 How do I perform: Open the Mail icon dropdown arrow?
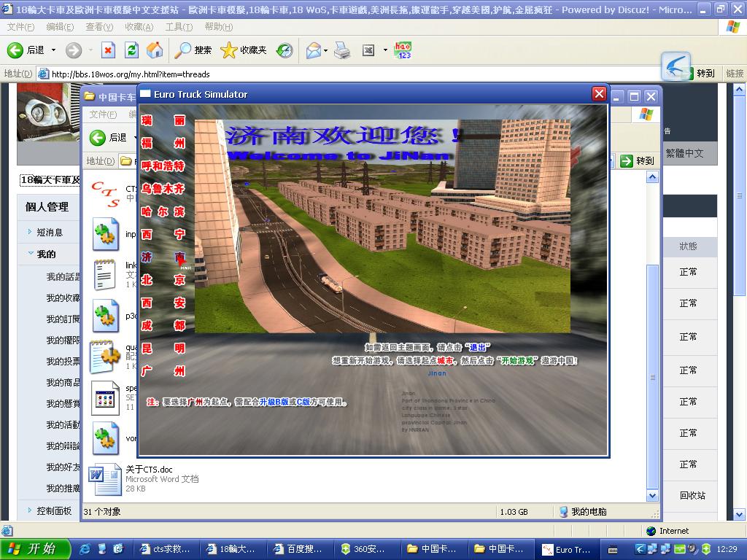(x=325, y=50)
